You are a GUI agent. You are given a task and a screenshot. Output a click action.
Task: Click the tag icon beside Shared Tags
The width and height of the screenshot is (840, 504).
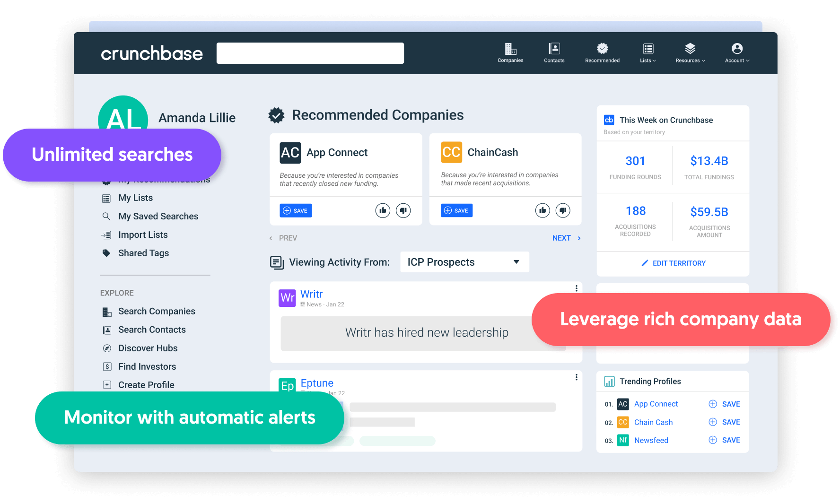[x=106, y=253]
